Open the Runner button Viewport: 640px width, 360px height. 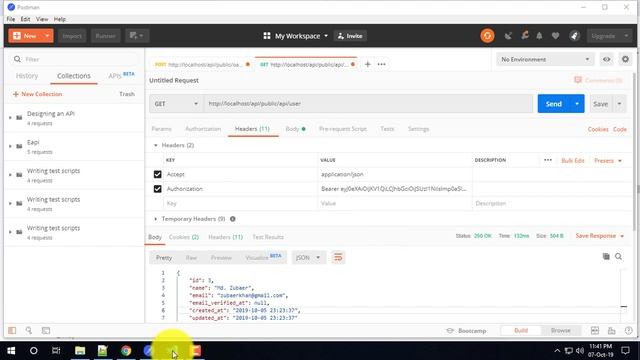(105, 36)
